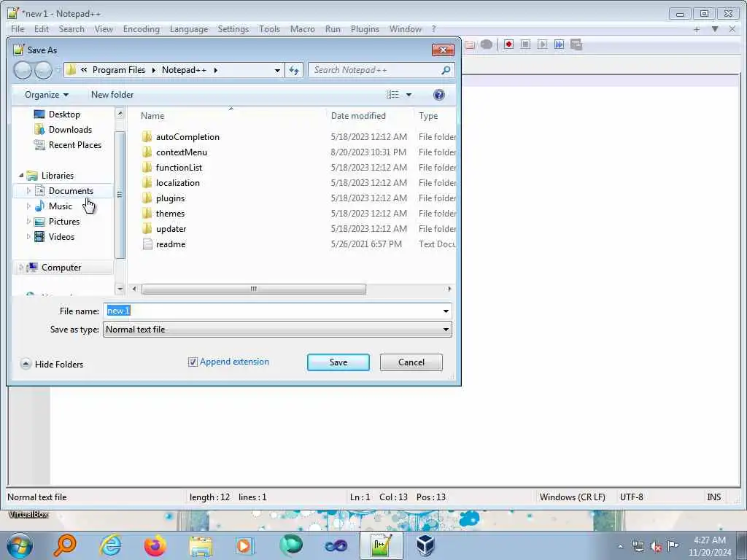Click the Action Center flag tray icon
Screen dimensions: 747x560
673,545
